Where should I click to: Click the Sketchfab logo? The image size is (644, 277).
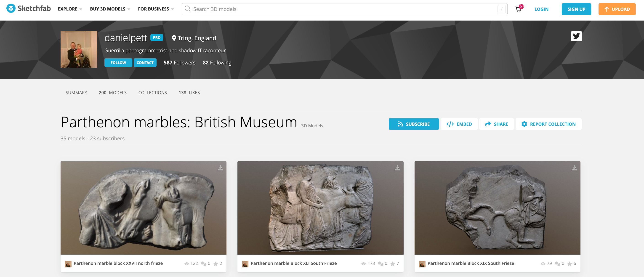pyautogui.click(x=29, y=8)
